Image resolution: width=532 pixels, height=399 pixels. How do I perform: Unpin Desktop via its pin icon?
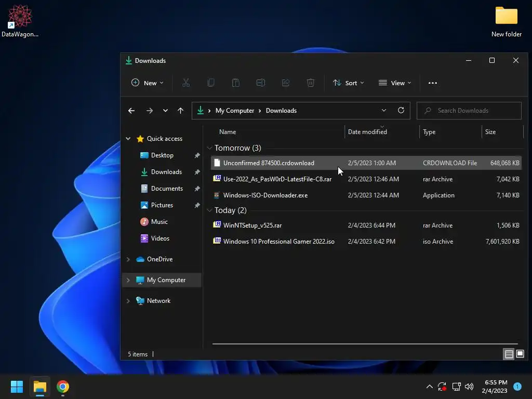[197, 155]
